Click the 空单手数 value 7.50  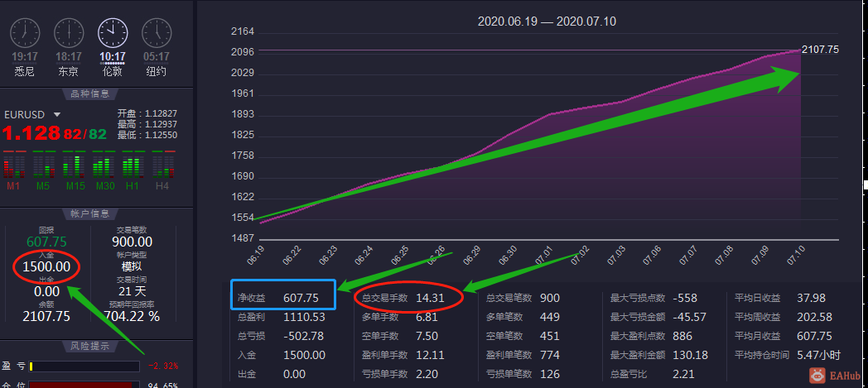(427, 336)
